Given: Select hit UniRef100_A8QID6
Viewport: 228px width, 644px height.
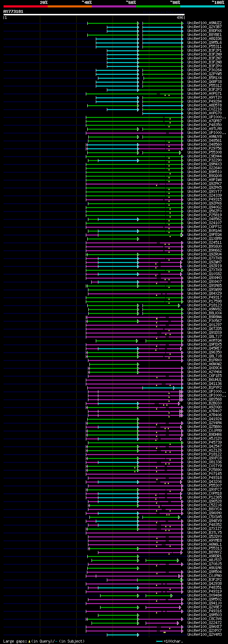Looking at the screenshot, I should pyautogui.click(x=204, y=38).
